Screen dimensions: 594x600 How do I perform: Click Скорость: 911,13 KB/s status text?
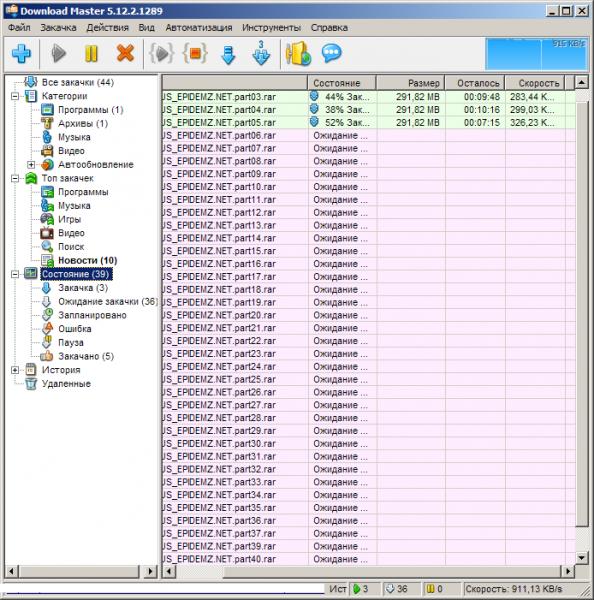[x=514, y=589]
